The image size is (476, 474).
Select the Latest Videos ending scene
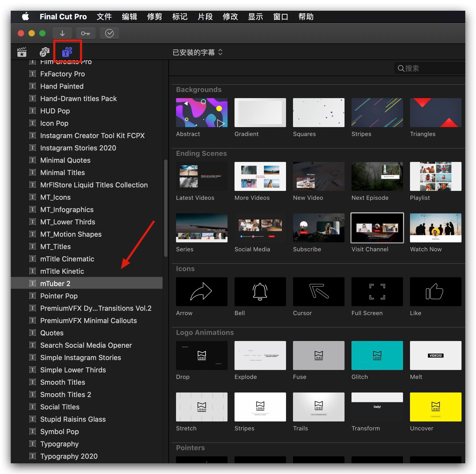click(x=202, y=176)
